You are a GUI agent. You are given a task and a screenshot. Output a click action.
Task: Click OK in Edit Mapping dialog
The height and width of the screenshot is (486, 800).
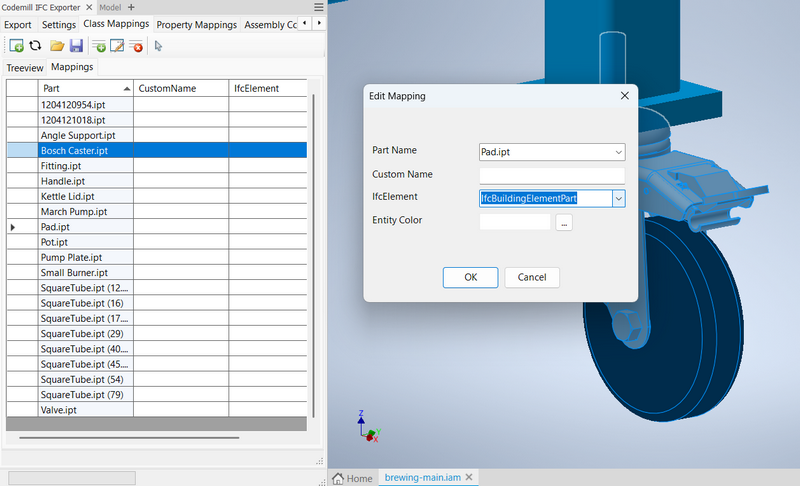point(470,277)
